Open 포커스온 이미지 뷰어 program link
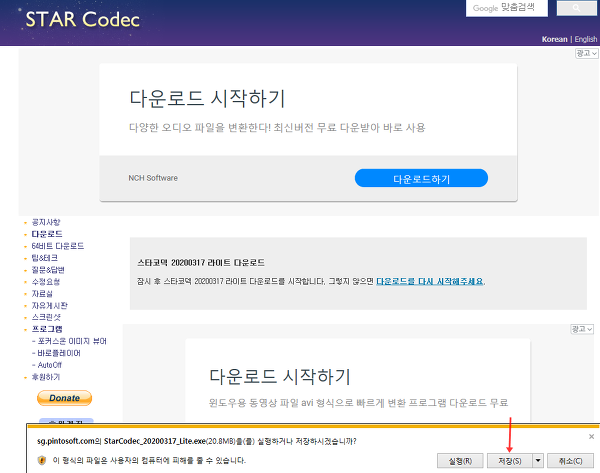The image size is (600, 473). pyautogui.click(x=72, y=341)
